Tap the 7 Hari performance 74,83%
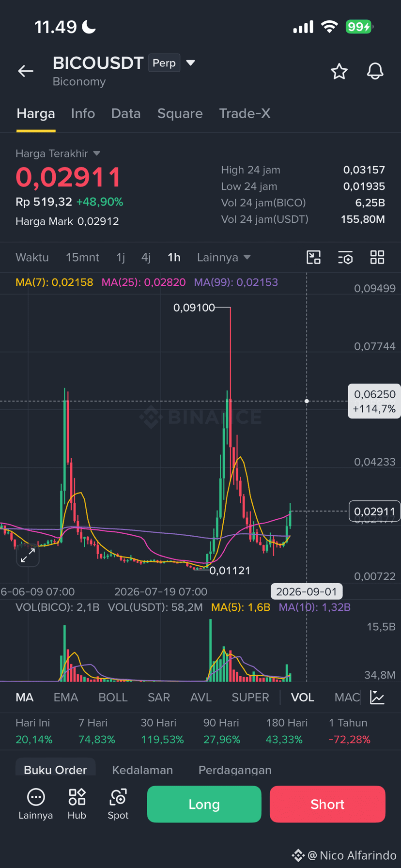 97,740
